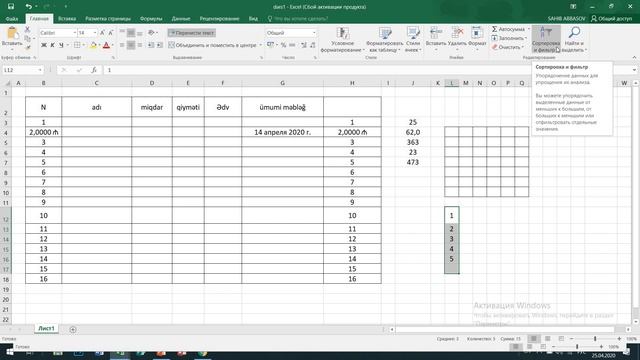Toggle align text left
Image resolution: width=640 pixels, height=360 pixels.
[x=122, y=45]
